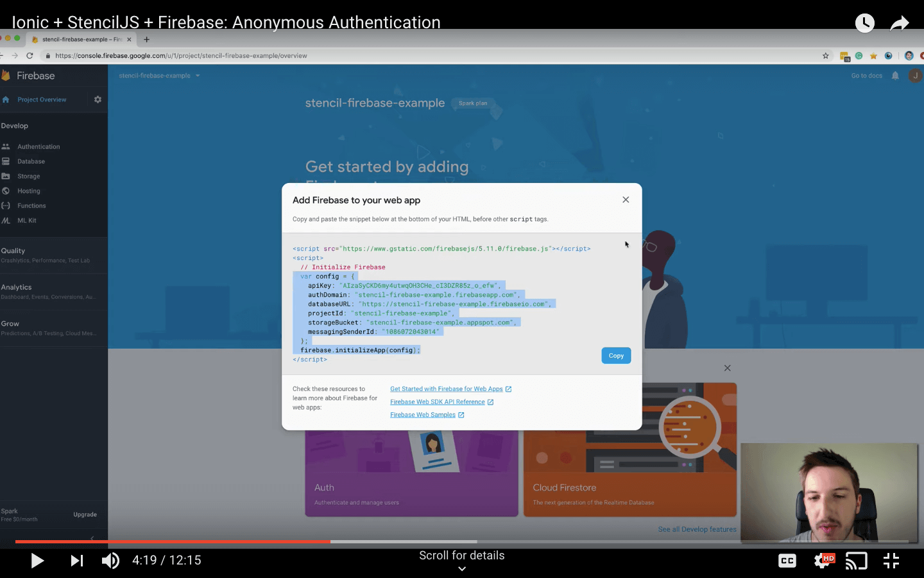Image resolution: width=924 pixels, height=578 pixels.
Task: Close the stencil-firebase-example browser tab
Action: pos(129,40)
